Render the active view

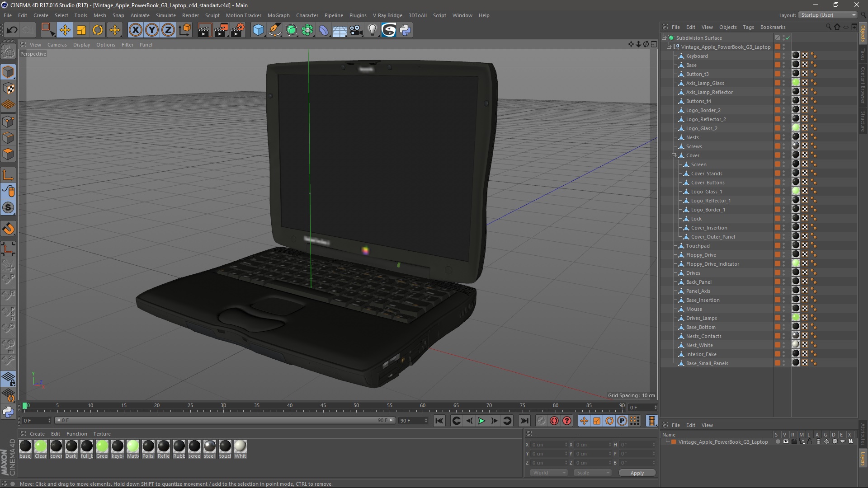(x=204, y=30)
